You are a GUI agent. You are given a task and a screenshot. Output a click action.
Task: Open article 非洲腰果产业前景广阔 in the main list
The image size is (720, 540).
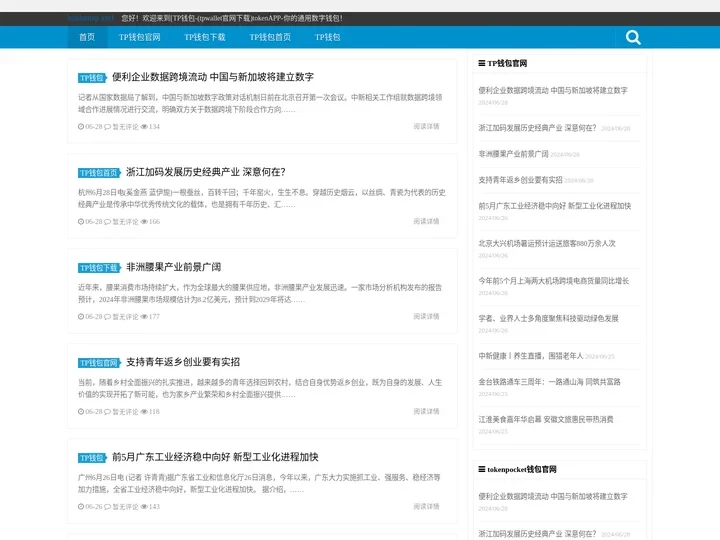tap(174, 267)
